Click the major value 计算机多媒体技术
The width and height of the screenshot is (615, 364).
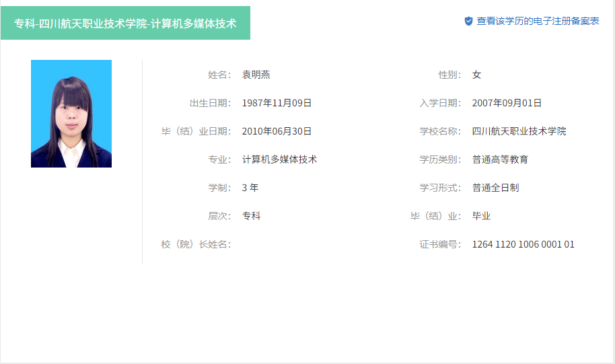click(x=279, y=159)
